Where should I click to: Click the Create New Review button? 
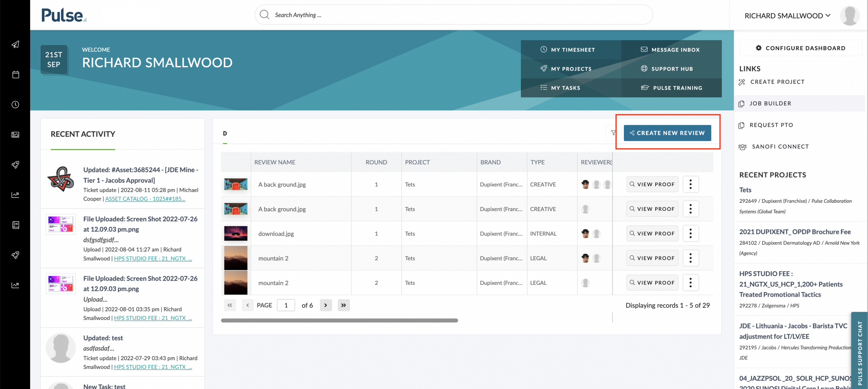(x=668, y=132)
